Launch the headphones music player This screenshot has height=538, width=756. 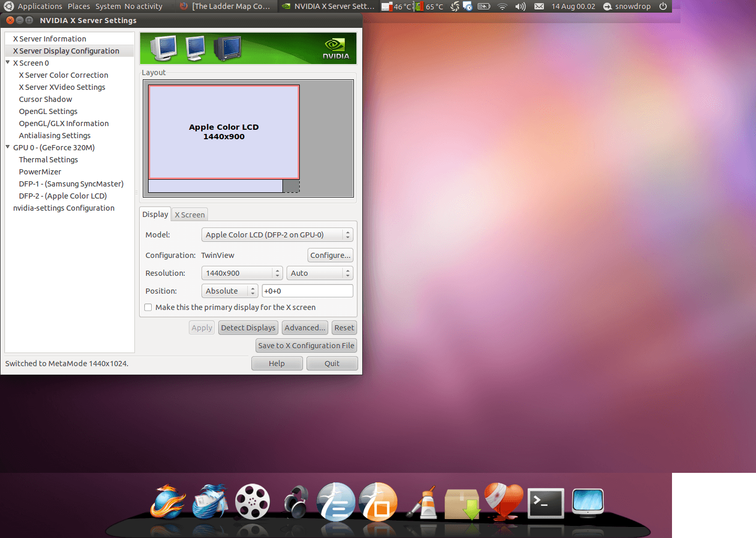click(296, 502)
